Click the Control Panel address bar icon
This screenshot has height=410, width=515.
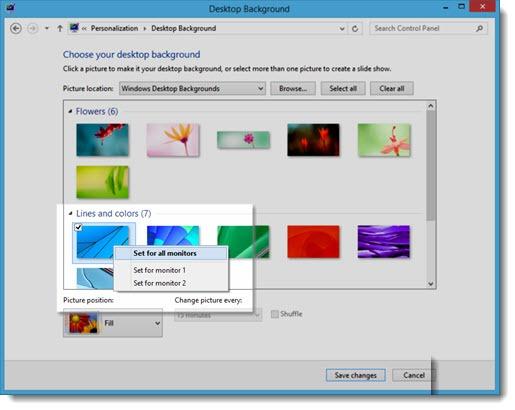pyautogui.click(x=74, y=28)
